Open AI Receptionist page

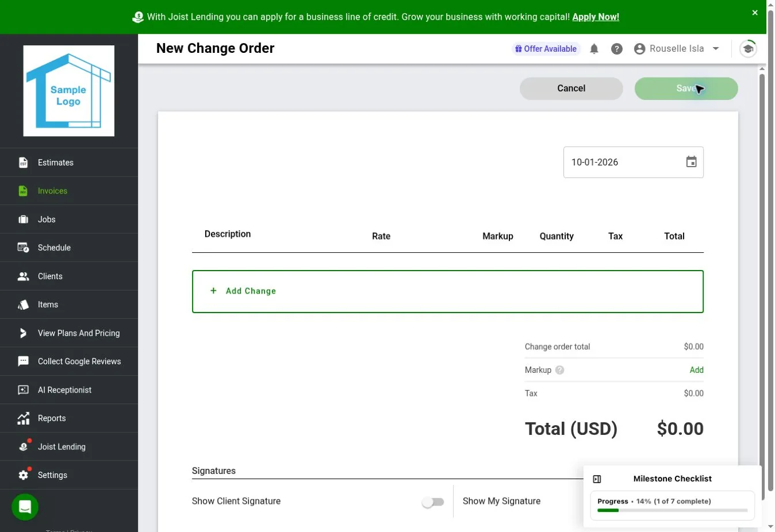(x=69, y=390)
